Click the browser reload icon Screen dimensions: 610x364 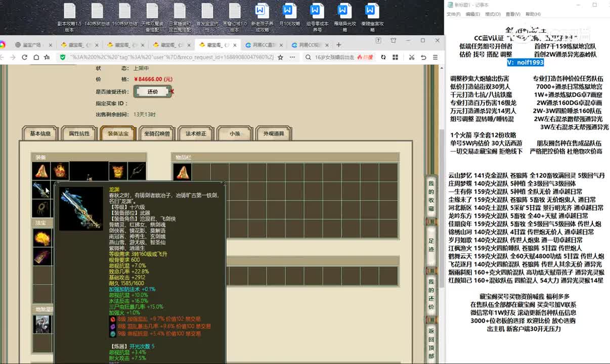[24, 57]
